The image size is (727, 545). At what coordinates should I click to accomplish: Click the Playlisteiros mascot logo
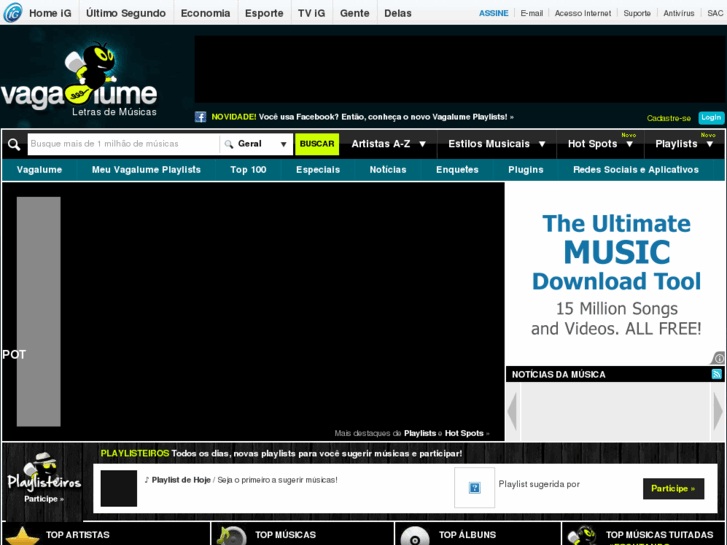click(x=44, y=472)
